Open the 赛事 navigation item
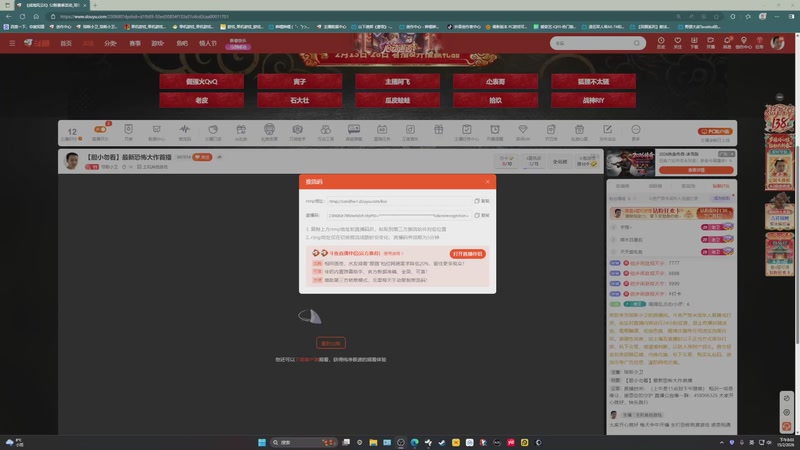800x450 pixels. (135, 43)
